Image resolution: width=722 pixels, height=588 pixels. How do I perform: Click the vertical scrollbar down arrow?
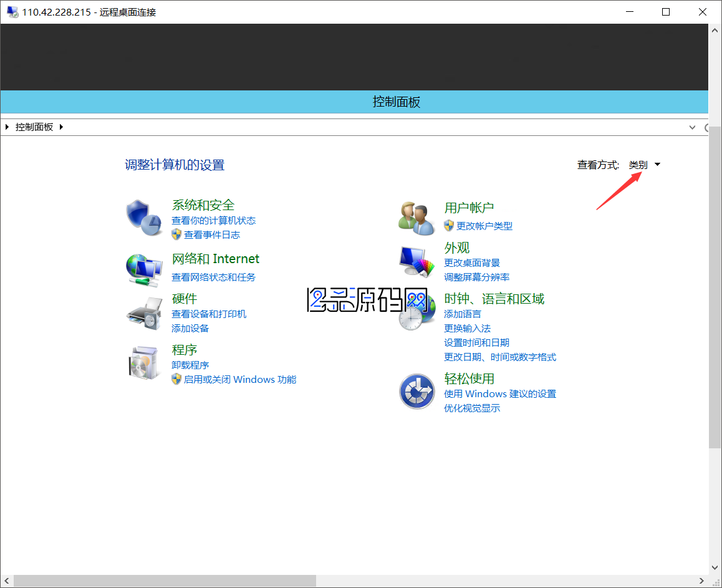tap(715, 568)
